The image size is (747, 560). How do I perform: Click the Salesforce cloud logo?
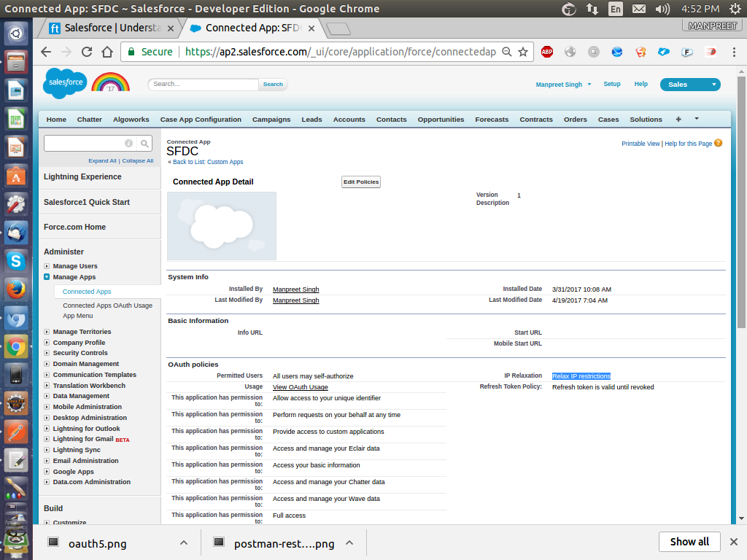coord(65,83)
